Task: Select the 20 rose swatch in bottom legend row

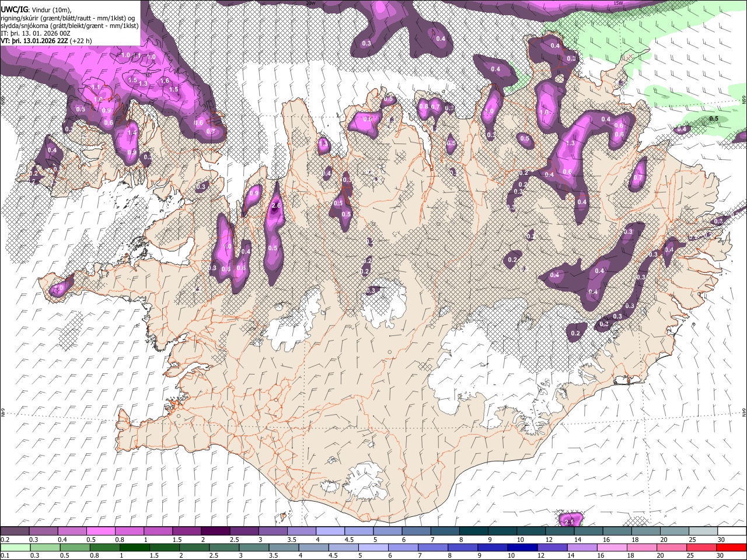Action: [671, 547]
